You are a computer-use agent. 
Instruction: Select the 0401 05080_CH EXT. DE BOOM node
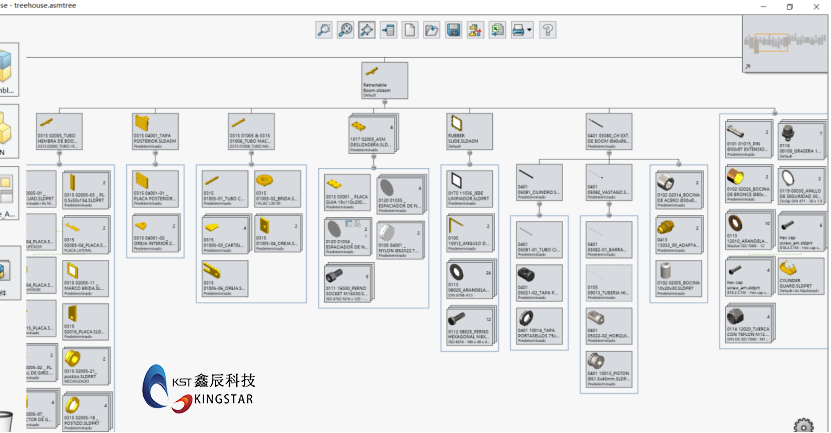609,131
